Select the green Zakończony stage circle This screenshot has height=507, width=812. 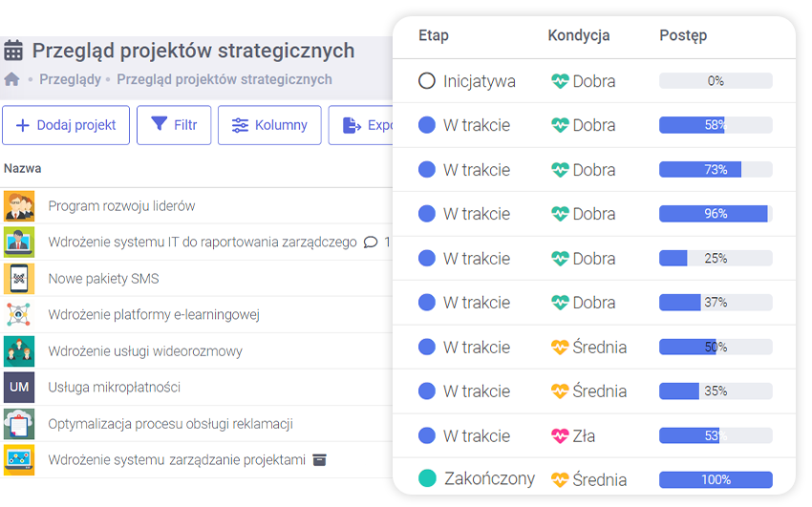tap(427, 479)
